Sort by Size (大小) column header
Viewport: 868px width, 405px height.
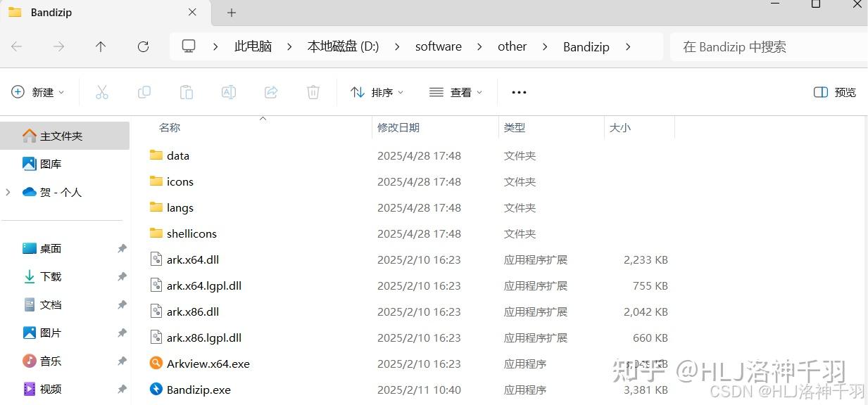(x=619, y=127)
